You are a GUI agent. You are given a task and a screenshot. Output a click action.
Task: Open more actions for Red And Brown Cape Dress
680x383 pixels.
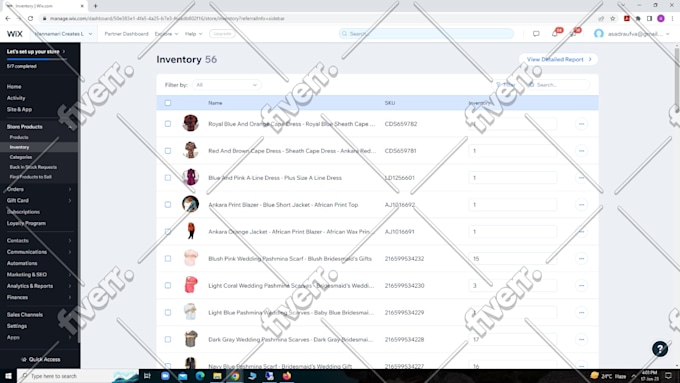[x=581, y=151]
